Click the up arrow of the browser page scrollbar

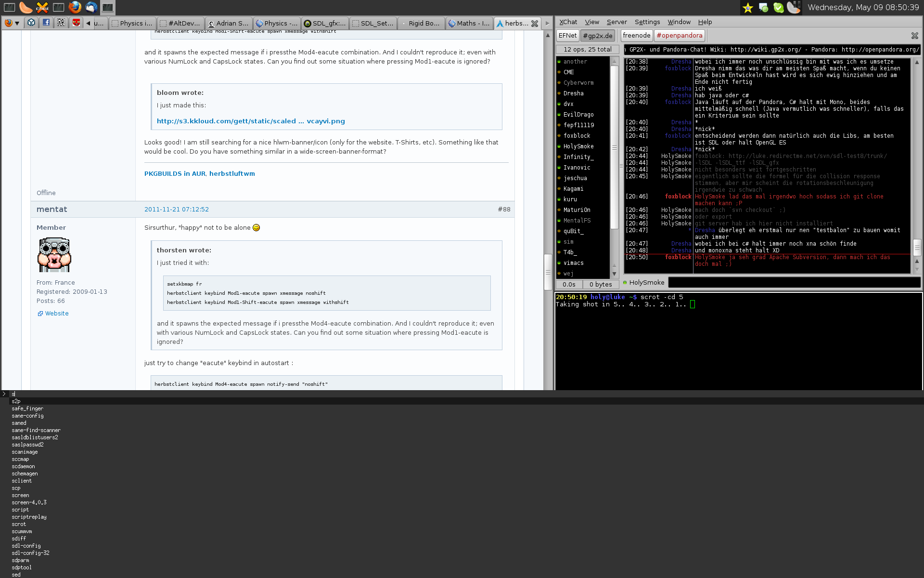pyautogui.click(x=548, y=35)
